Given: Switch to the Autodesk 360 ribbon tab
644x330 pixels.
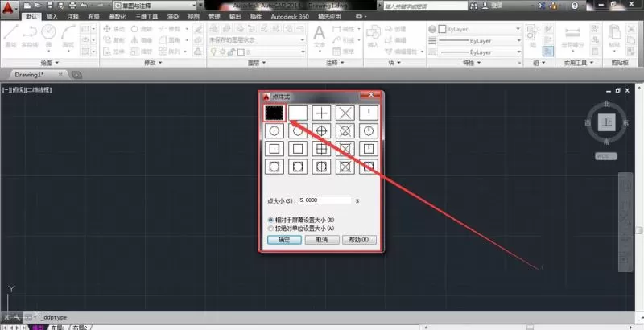Looking at the screenshot, I should 290,17.
